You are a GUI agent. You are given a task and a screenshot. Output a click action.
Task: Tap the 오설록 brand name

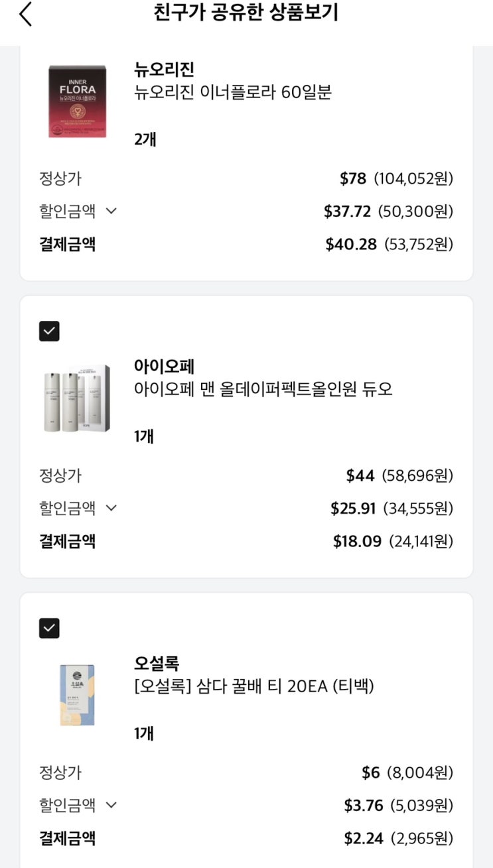(x=157, y=663)
